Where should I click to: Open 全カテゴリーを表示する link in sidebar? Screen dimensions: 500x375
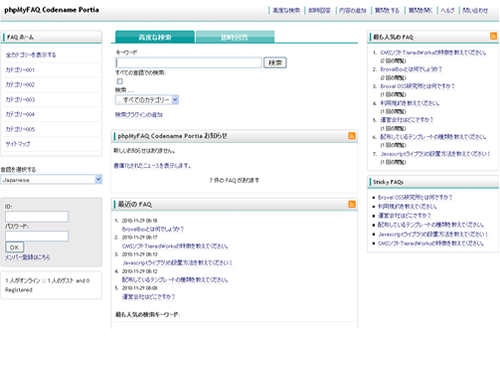coord(31,55)
